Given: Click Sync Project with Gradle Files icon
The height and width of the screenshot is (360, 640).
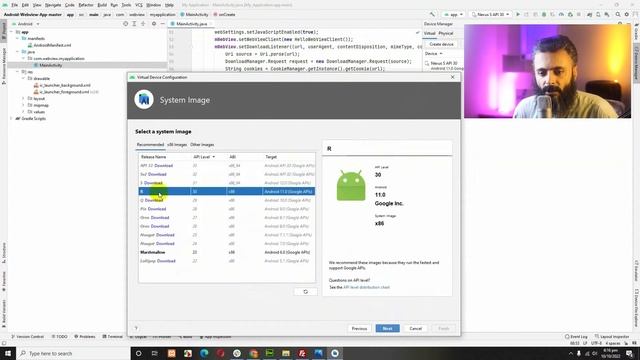Looking at the screenshot, I should point(589,14).
